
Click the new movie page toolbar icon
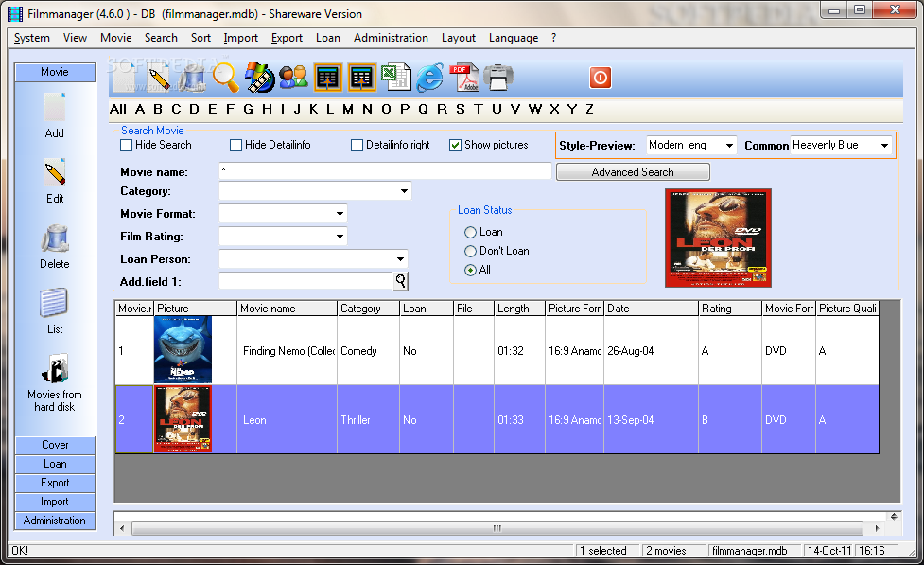point(124,78)
